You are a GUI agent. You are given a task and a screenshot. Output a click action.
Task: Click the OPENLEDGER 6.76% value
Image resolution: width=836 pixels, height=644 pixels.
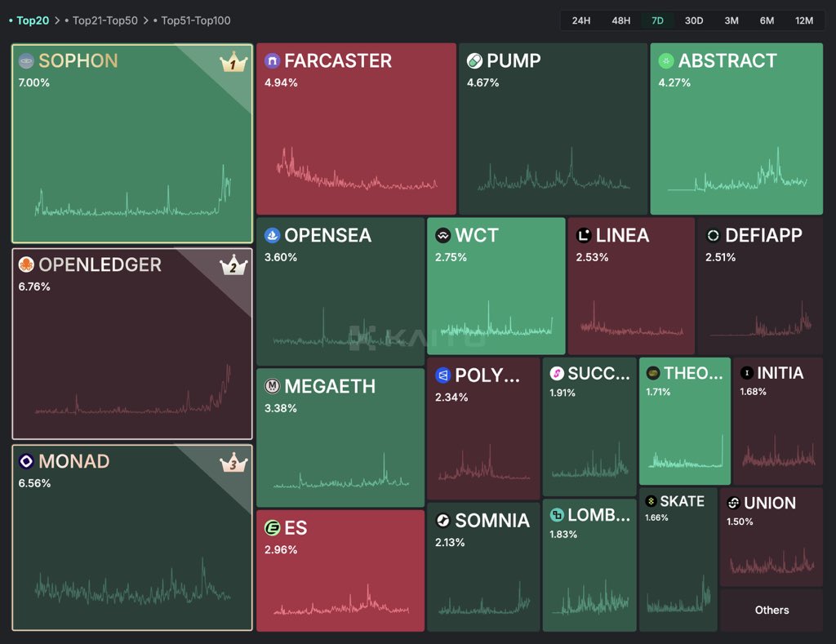click(34, 286)
